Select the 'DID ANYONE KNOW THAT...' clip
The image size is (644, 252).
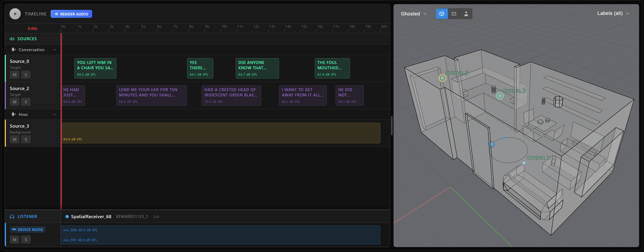[x=257, y=68]
